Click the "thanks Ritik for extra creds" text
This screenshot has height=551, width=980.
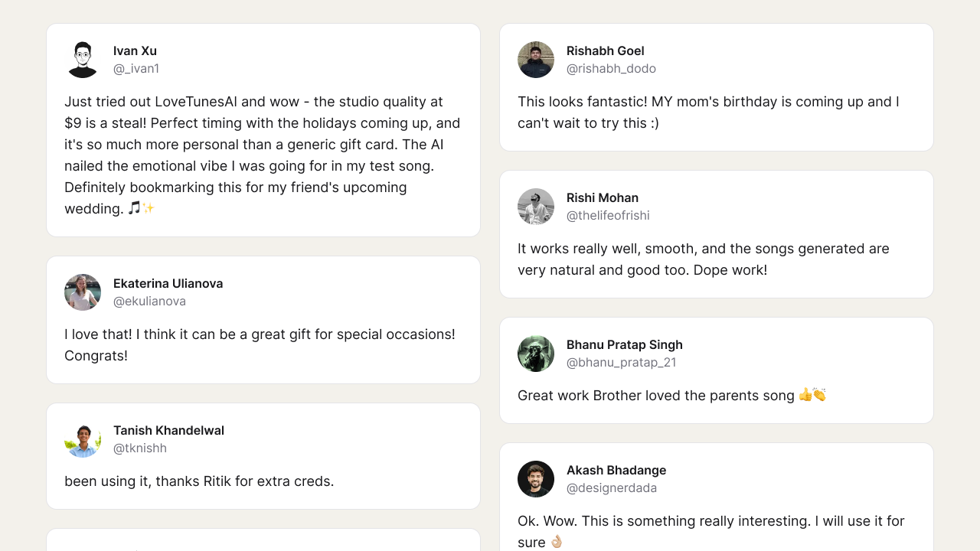(199, 481)
